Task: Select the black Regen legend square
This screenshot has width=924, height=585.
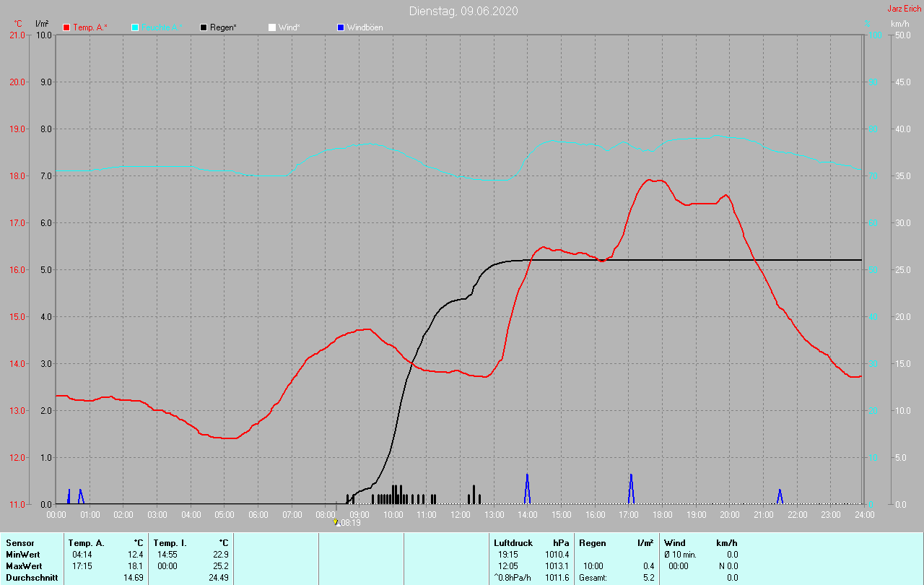Action: pos(204,27)
